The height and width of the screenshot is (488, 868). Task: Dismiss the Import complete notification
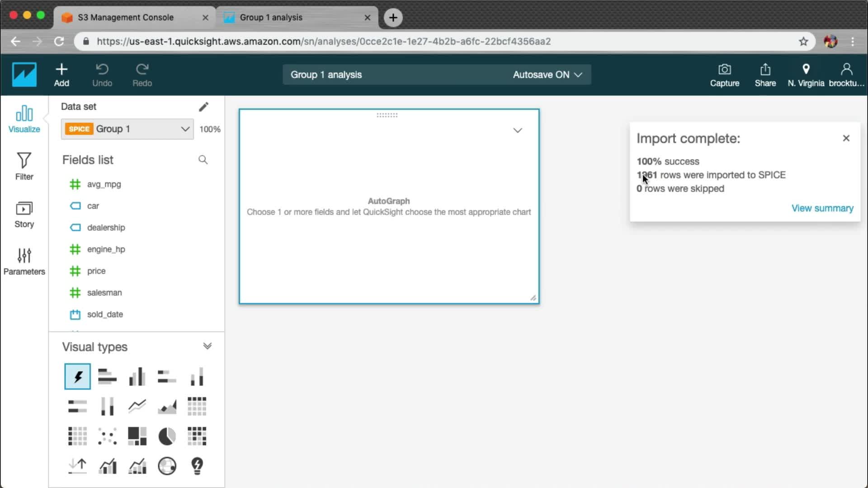(x=846, y=138)
